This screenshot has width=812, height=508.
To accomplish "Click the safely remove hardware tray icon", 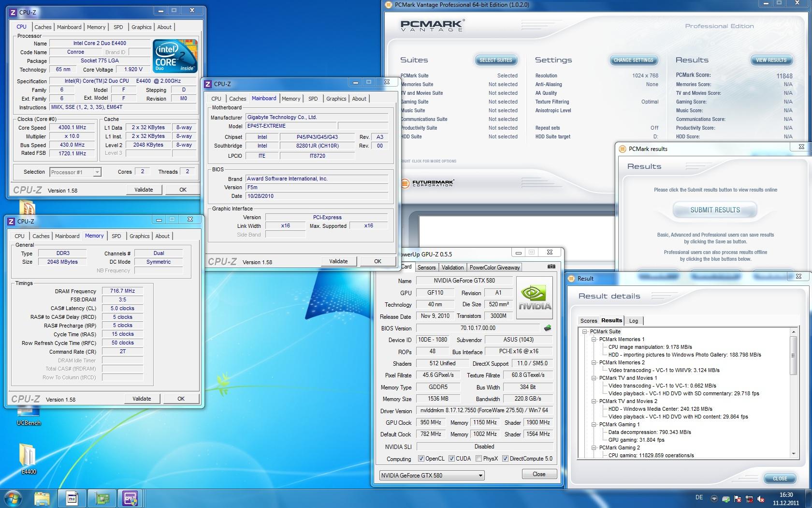I will click(x=726, y=499).
